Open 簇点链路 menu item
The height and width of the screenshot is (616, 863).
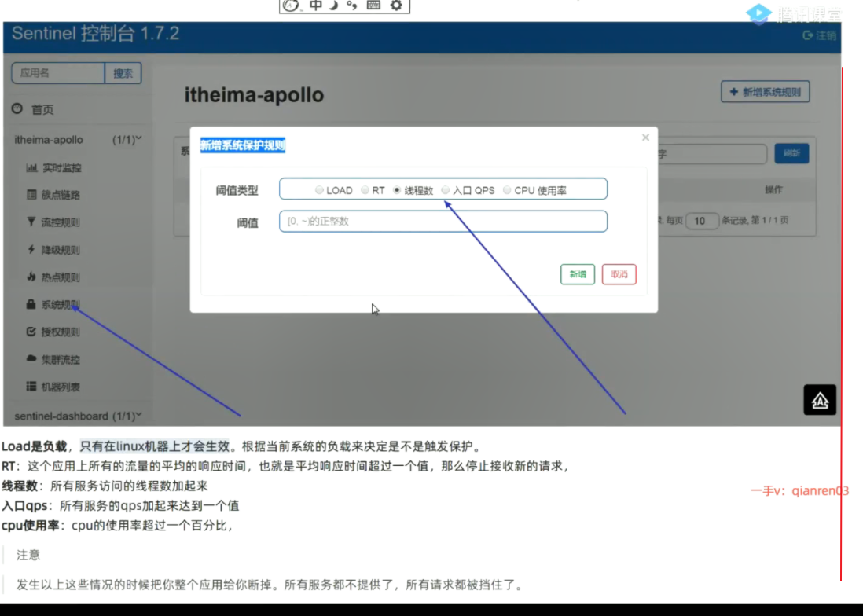coord(61,195)
